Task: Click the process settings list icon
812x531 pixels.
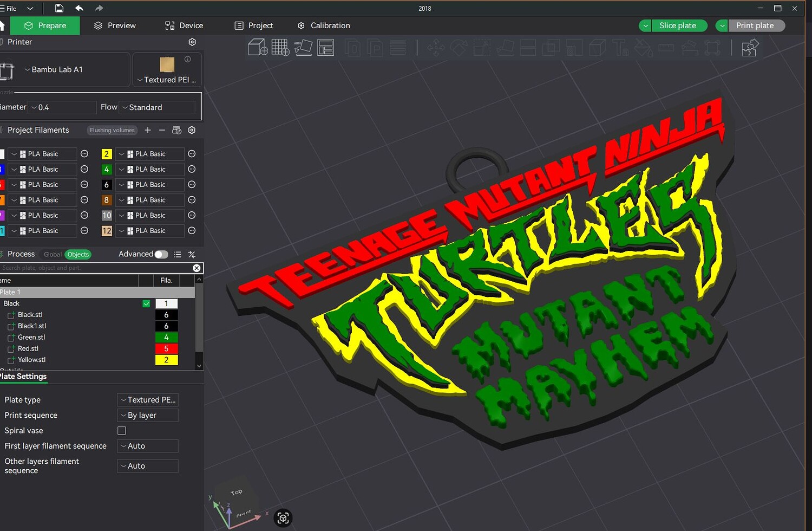Action: click(x=178, y=254)
